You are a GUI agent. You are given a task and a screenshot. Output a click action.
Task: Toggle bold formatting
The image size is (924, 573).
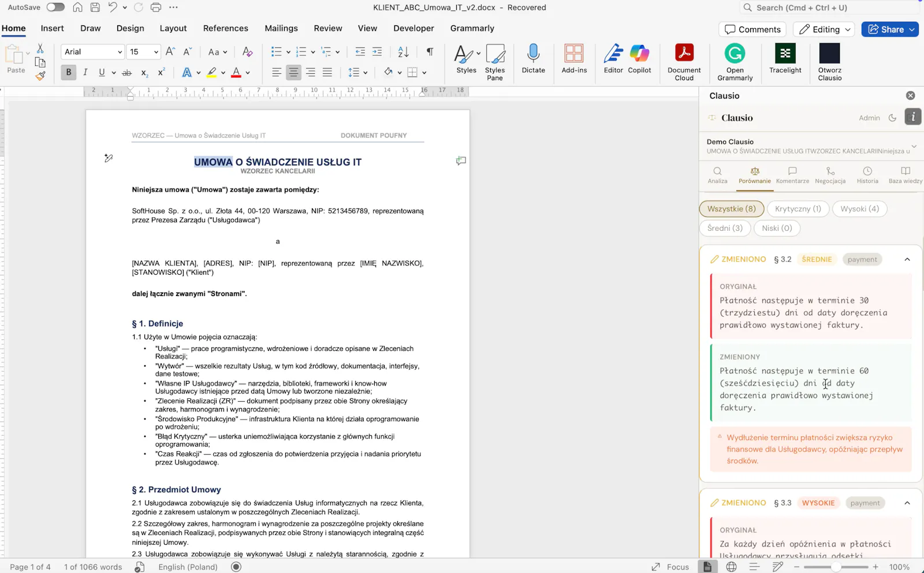tap(69, 73)
